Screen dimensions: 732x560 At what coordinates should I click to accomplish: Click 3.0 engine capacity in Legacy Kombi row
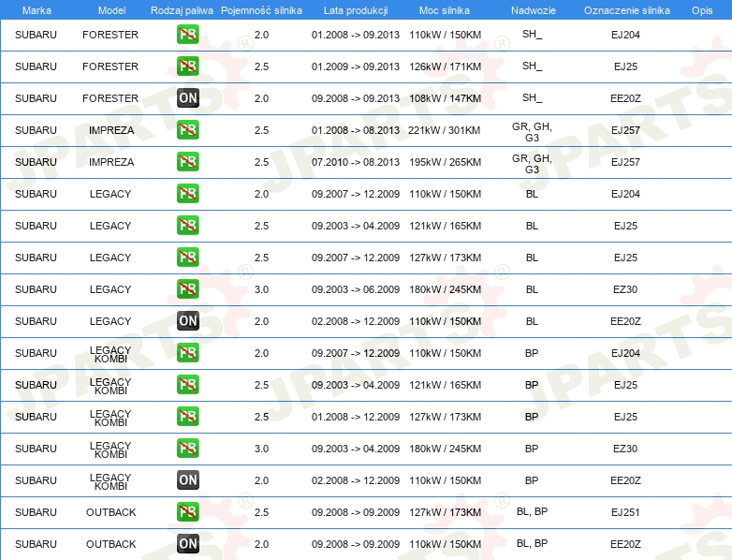click(x=261, y=449)
